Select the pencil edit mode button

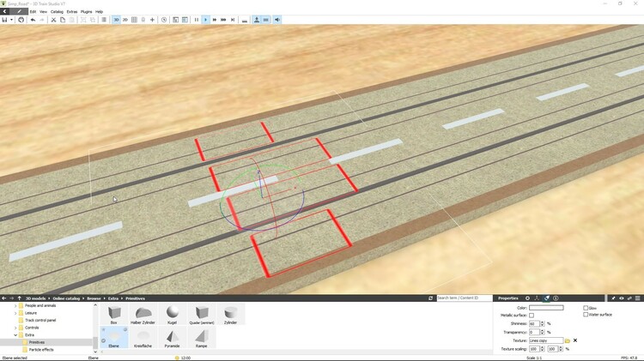19,11
